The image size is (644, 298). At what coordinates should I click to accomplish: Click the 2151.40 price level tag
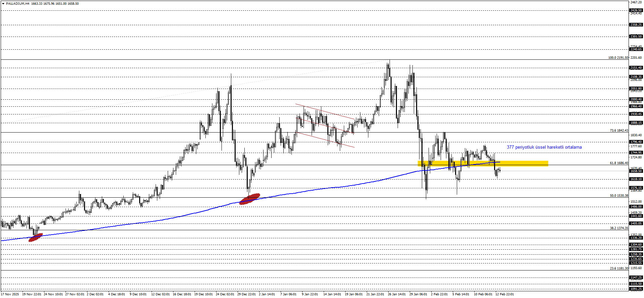pyautogui.click(x=636, y=68)
